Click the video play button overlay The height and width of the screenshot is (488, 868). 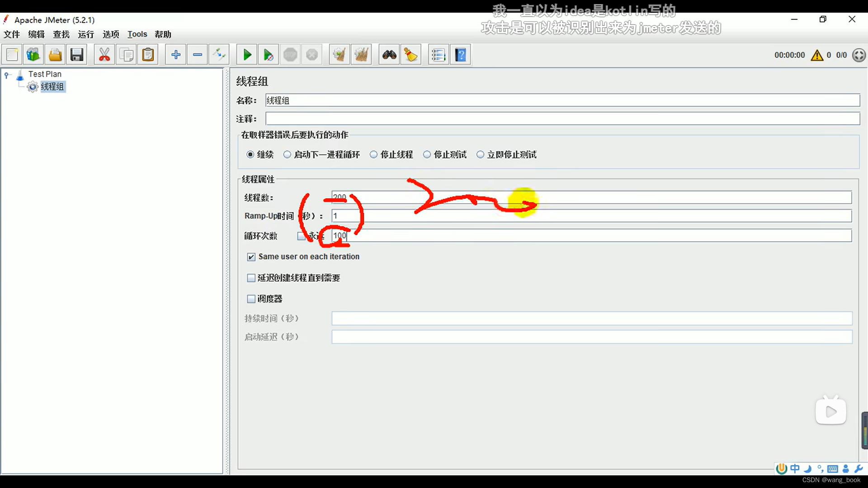tap(830, 411)
